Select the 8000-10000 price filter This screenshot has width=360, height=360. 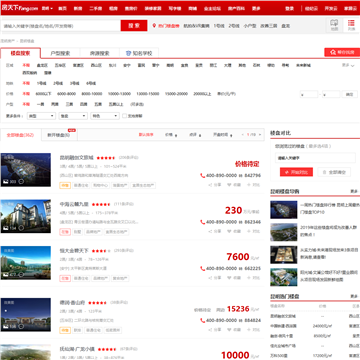coord(92,94)
